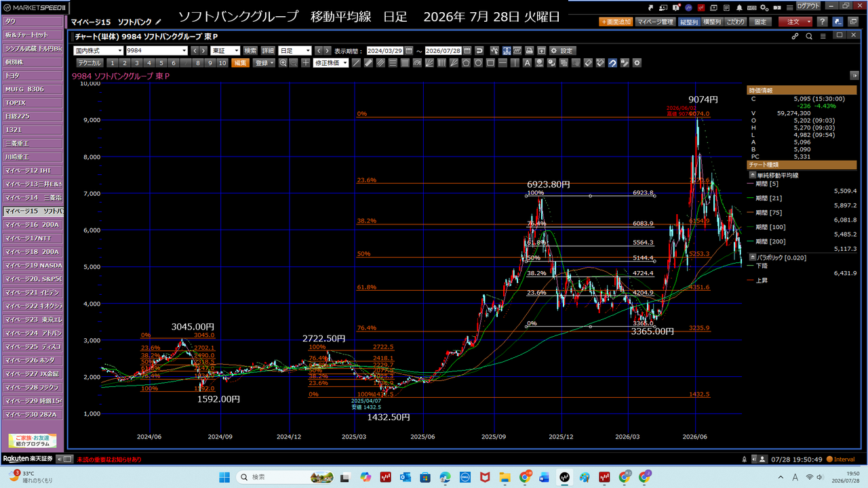Viewport: 868px width, 488px height.
Task: Open マイページ管理 page management
Action: pos(655,22)
